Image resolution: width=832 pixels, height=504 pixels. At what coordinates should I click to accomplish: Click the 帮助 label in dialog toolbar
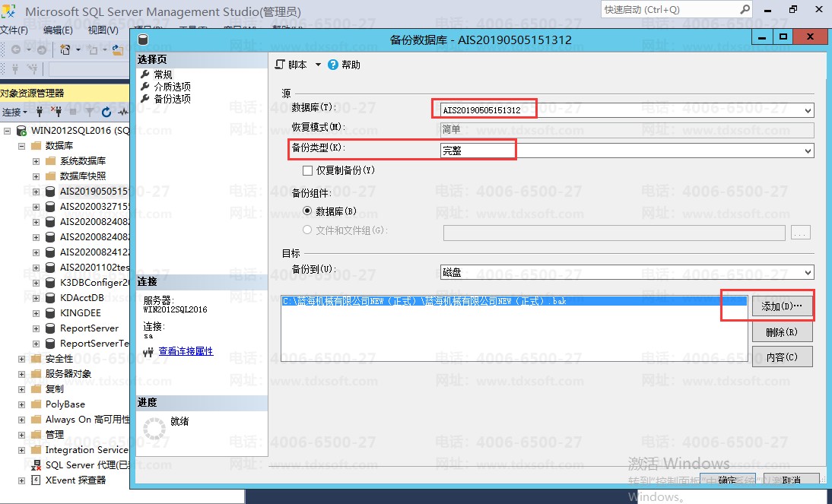[351, 65]
